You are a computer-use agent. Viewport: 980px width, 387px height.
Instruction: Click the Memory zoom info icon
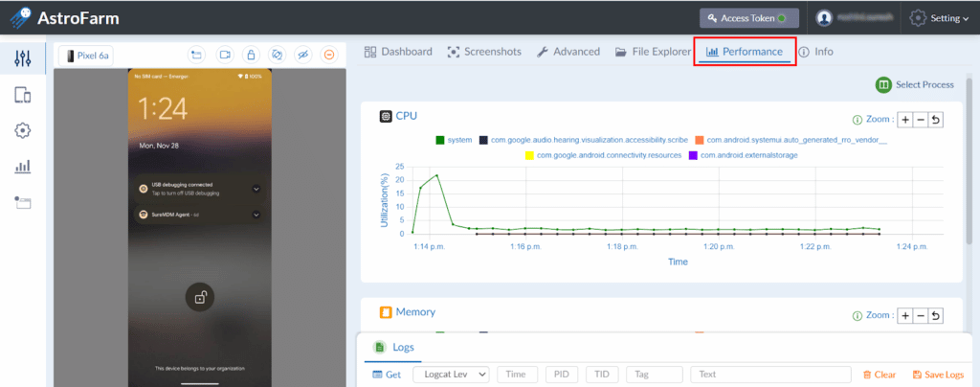coord(857,316)
